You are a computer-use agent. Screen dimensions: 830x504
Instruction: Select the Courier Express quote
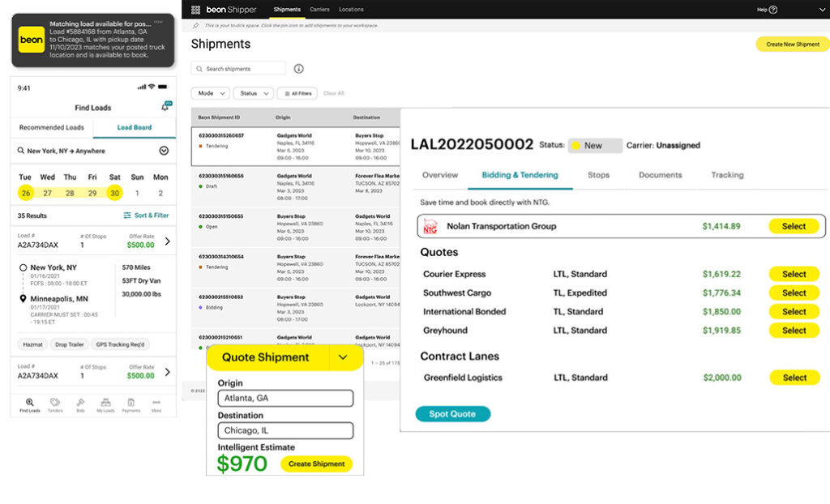tap(794, 274)
